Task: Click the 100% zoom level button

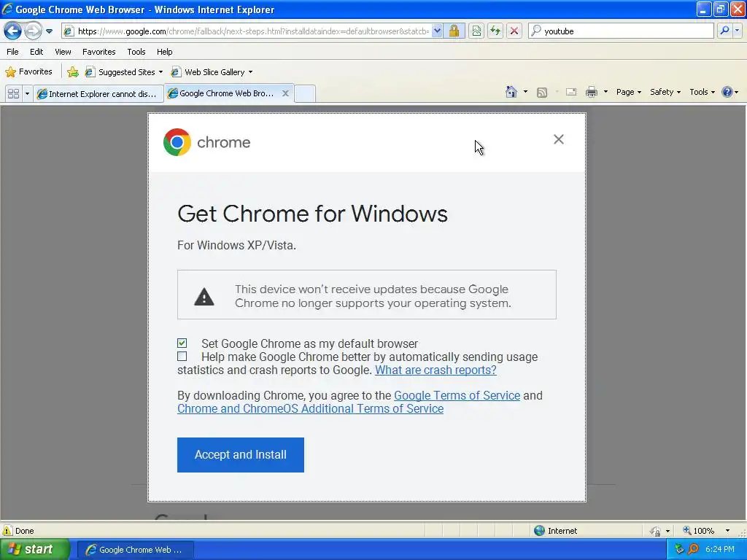Action: [x=699, y=531]
